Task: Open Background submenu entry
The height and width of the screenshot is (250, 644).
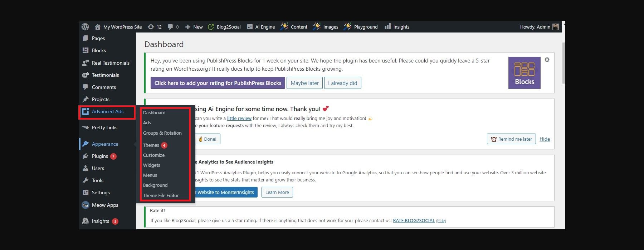Action: pos(155,185)
